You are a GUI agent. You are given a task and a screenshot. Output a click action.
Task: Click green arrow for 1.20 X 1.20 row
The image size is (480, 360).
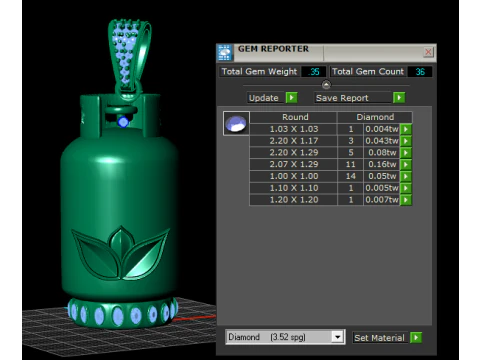406,200
